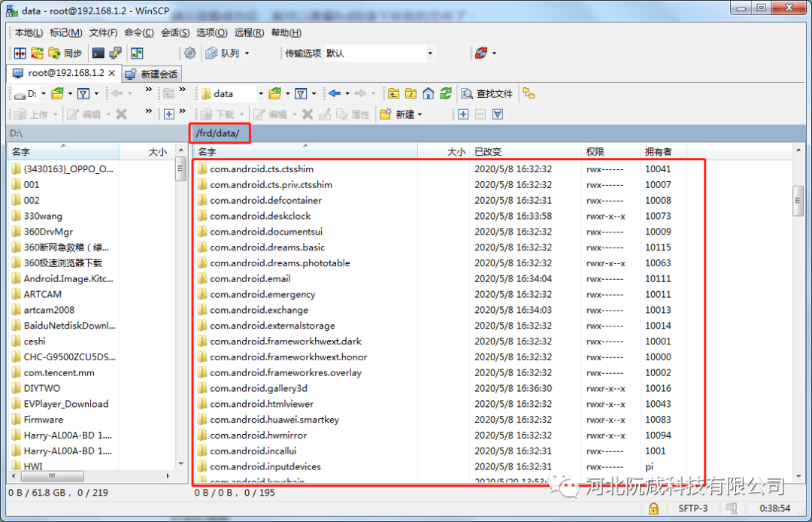This screenshot has width=812, height=522.
Task: Click local select files plus icon
Action: (x=169, y=114)
